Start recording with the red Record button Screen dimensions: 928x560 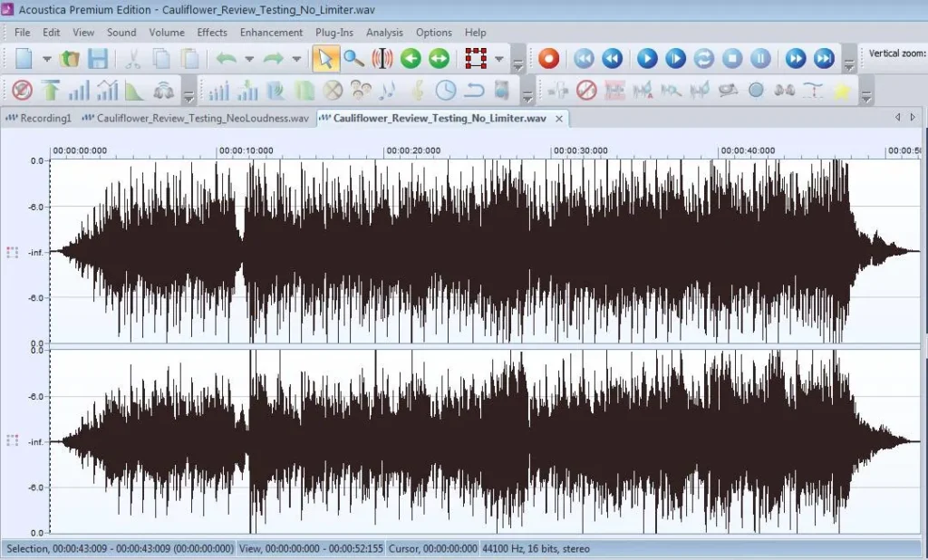tap(548, 59)
